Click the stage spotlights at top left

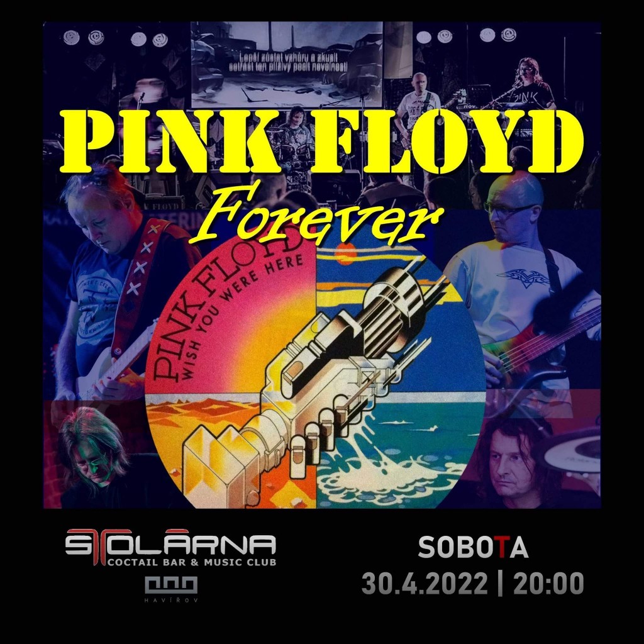(115, 38)
